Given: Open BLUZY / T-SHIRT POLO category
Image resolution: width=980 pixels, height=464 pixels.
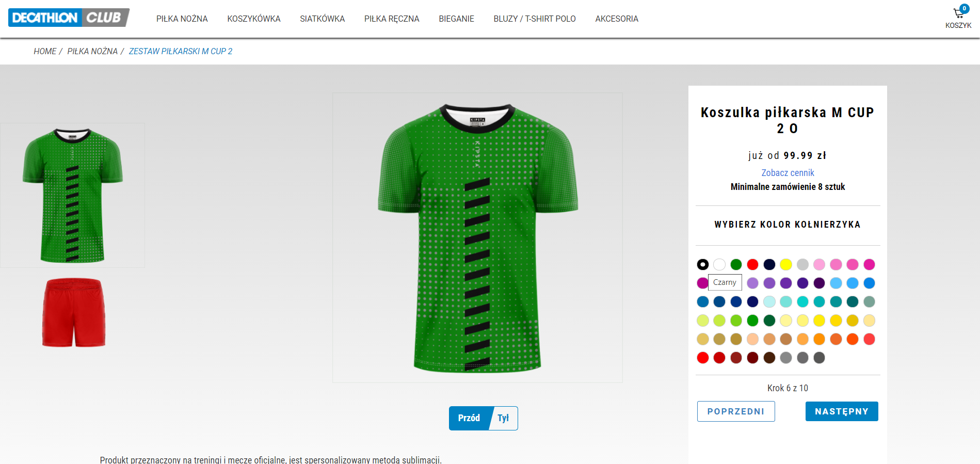Looking at the screenshot, I should 535,19.
